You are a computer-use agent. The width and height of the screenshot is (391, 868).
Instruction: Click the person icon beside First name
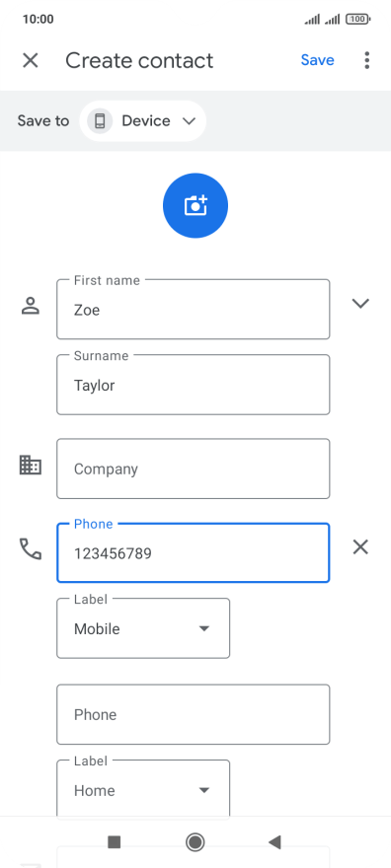(31, 305)
